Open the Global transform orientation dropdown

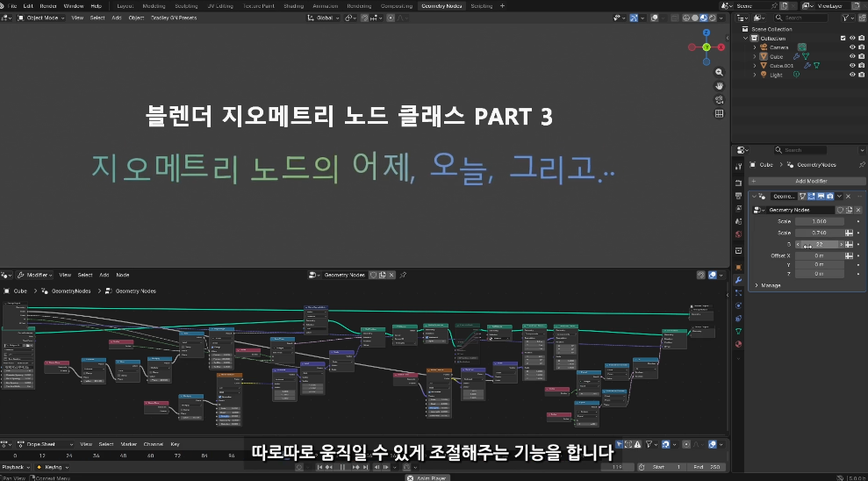pyautogui.click(x=323, y=18)
